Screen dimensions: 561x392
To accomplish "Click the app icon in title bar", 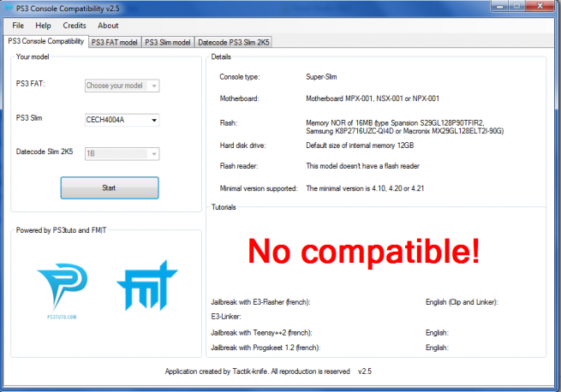I will [x=9, y=8].
